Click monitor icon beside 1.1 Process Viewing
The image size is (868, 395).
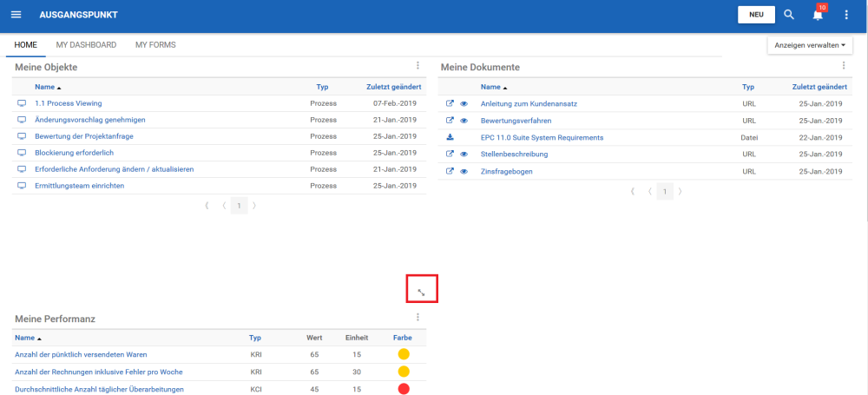click(x=22, y=103)
